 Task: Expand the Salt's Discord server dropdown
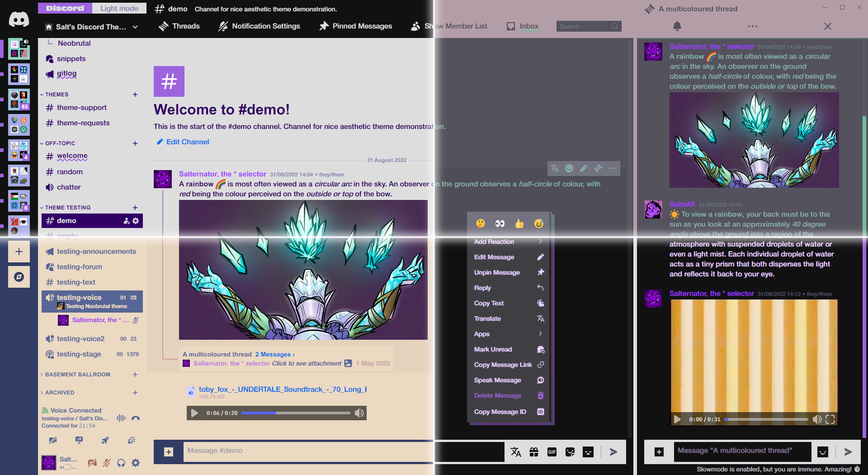[135, 27]
